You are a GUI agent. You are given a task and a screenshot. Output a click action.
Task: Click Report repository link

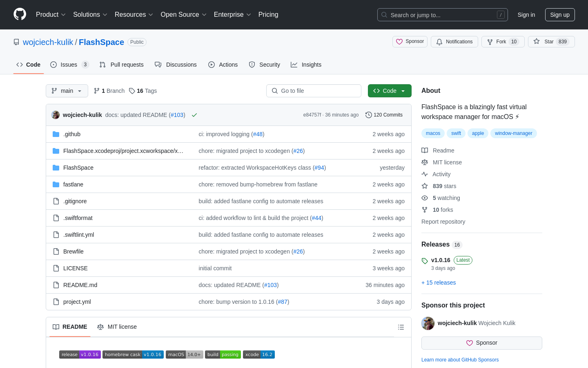[x=443, y=222]
